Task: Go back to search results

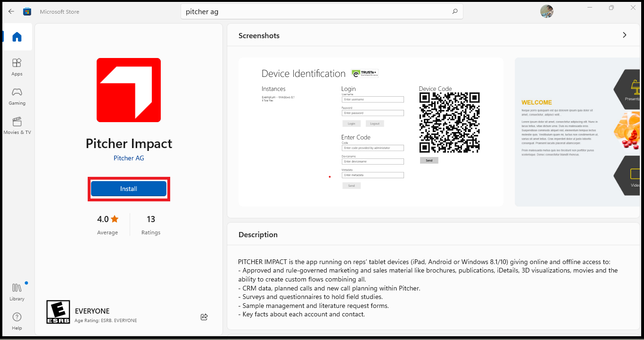Action: (x=11, y=11)
